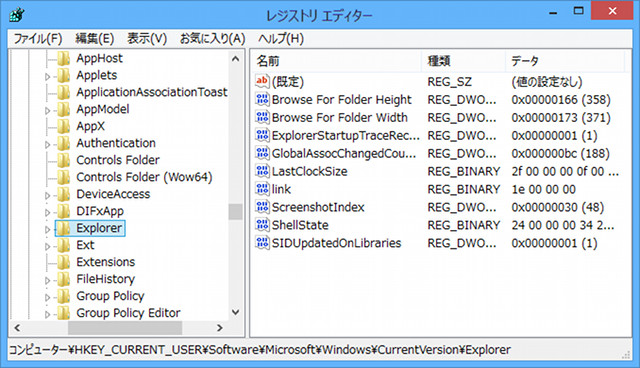This screenshot has width=640, height=368.
Task: Select the ShellState value name
Action: (300, 225)
